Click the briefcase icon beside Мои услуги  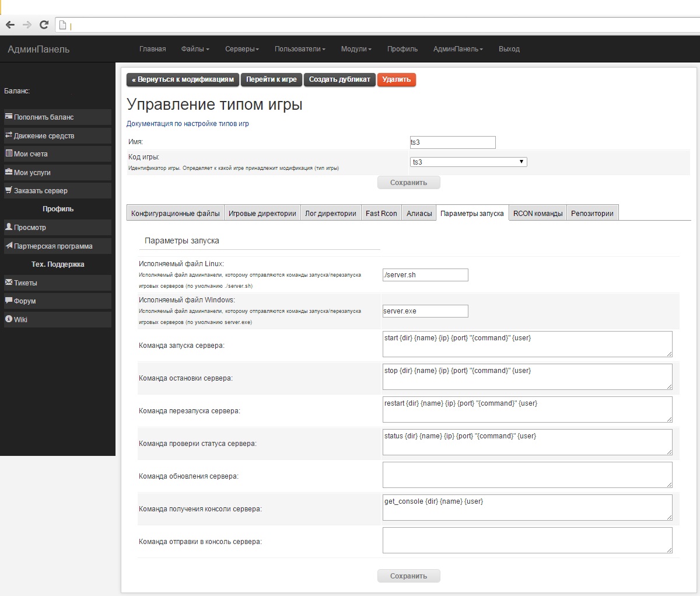(9, 172)
